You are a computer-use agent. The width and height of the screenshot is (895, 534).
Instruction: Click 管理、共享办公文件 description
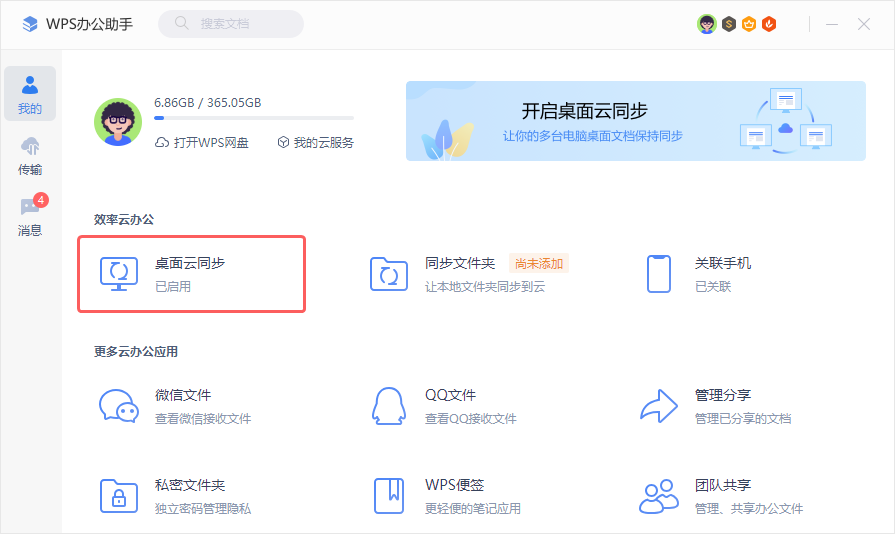pos(749,508)
